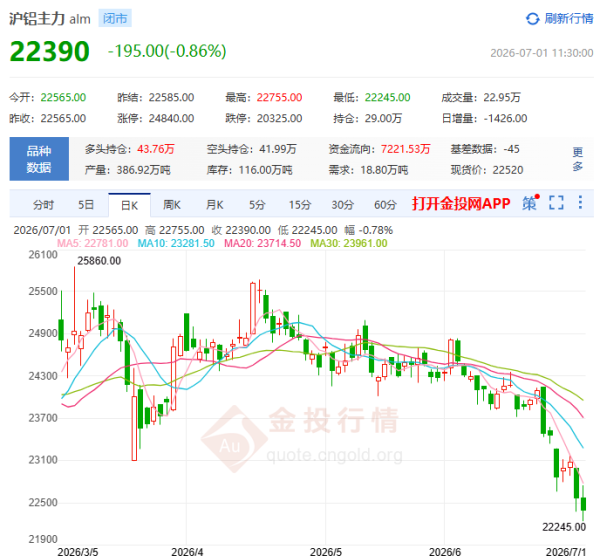Screen dimensions: 600x556
Task: Click the last candlestick on 2026/7/1
Action: tap(583, 503)
